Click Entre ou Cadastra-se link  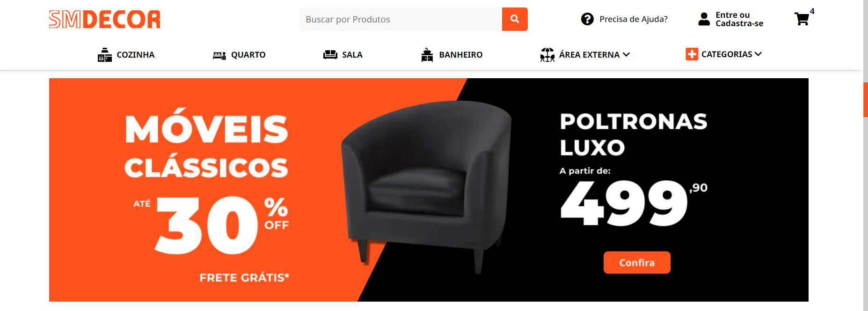(x=739, y=19)
